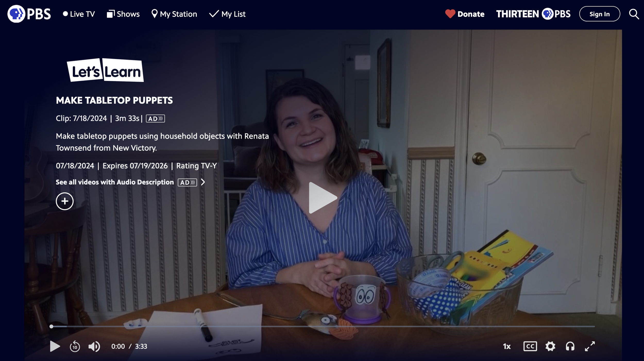Open the search magnifier icon
This screenshot has height=361, width=644.
pos(634,14)
